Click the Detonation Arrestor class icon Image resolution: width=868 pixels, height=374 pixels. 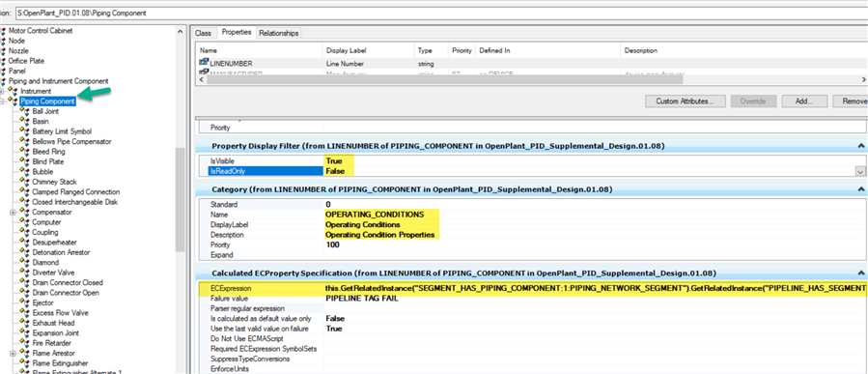[x=25, y=252]
